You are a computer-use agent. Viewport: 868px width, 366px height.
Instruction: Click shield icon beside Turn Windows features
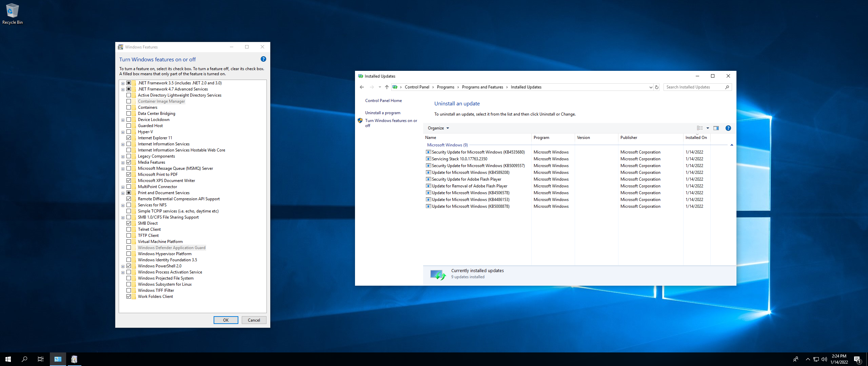(360, 120)
